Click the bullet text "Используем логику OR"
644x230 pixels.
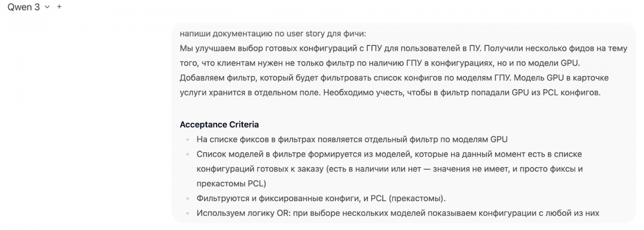coord(398,213)
